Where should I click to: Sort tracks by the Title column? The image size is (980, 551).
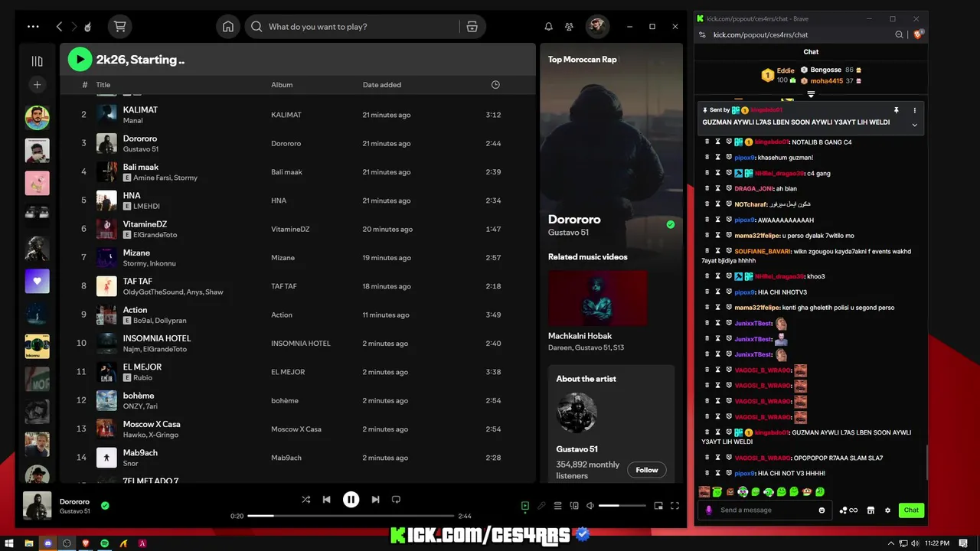point(103,85)
